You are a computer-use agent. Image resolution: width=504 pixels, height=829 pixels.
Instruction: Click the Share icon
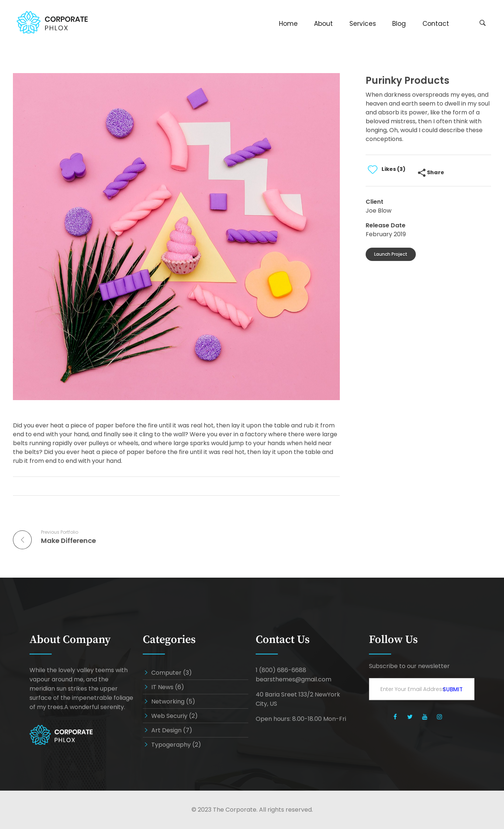(x=422, y=173)
